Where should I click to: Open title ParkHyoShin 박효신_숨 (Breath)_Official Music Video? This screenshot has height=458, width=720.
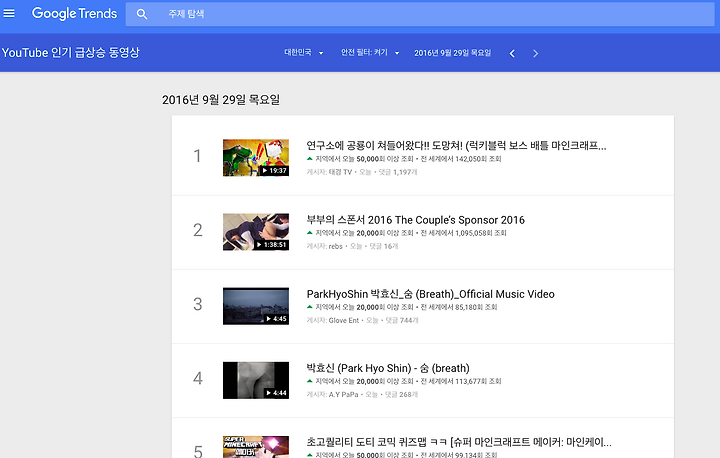pyautogui.click(x=430, y=294)
